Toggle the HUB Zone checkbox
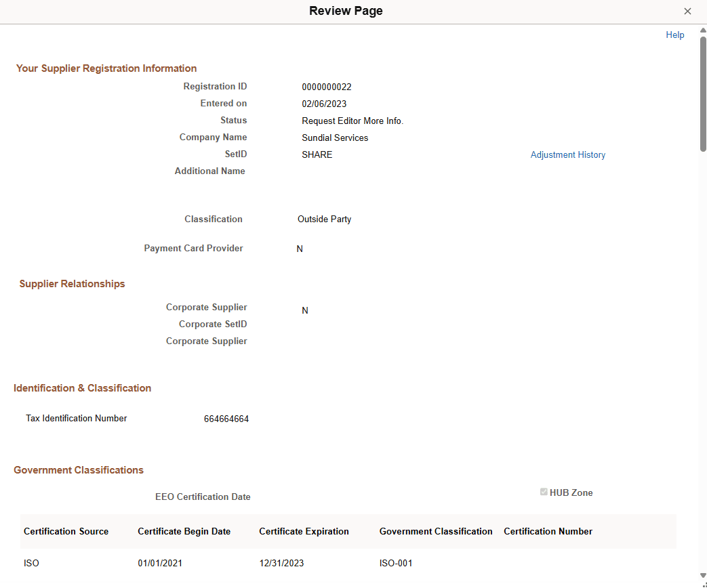Image resolution: width=707 pixels, height=588 pixels. pyautogui.click(x=543, y=492)
